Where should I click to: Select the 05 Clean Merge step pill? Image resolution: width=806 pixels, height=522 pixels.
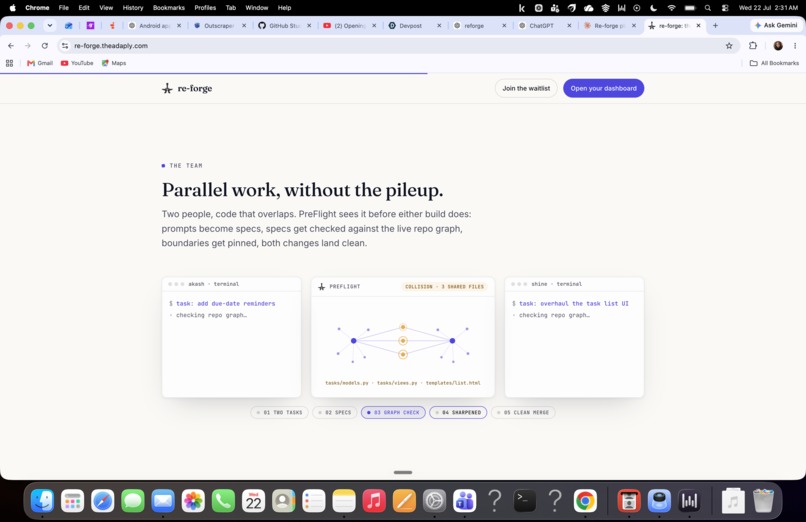[523, 413]
